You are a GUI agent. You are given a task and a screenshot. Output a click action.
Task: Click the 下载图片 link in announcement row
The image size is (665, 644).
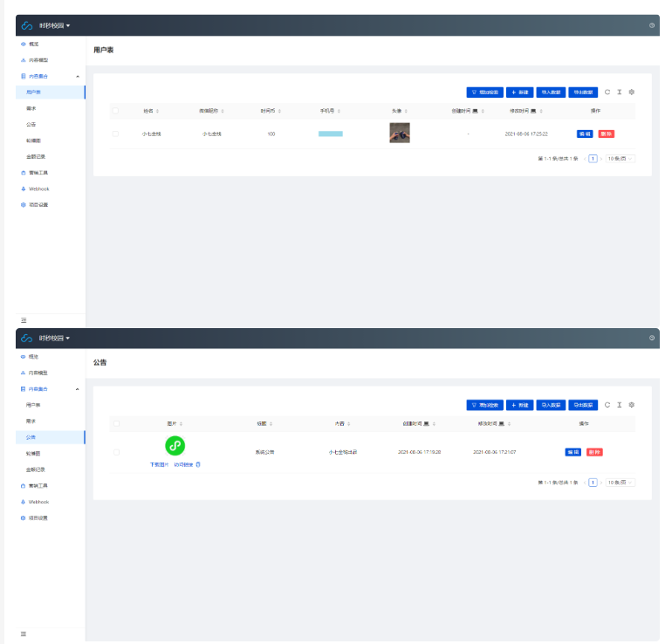click(158, 464)
